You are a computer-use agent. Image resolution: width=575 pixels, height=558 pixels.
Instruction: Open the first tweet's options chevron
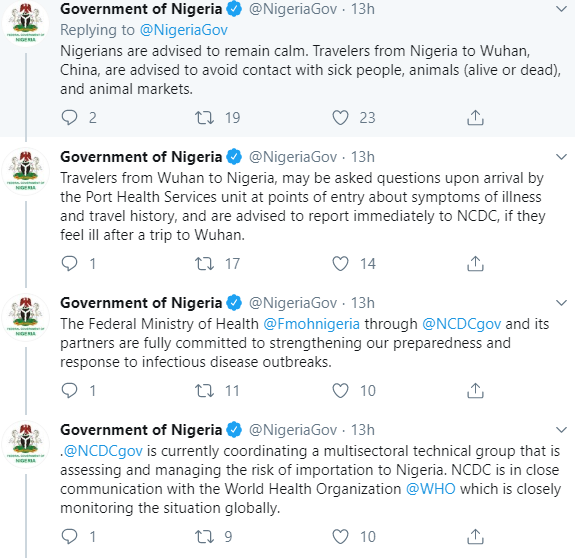(x=561, y=9)
